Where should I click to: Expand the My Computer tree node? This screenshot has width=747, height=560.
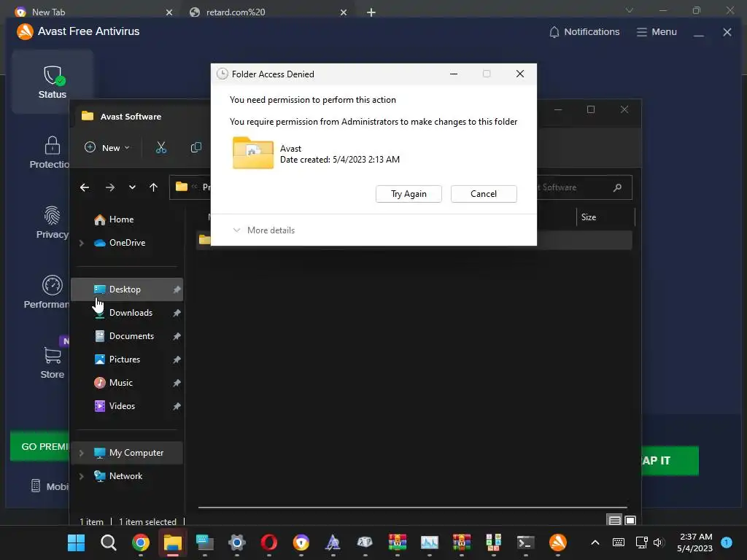tap(82, 453)
